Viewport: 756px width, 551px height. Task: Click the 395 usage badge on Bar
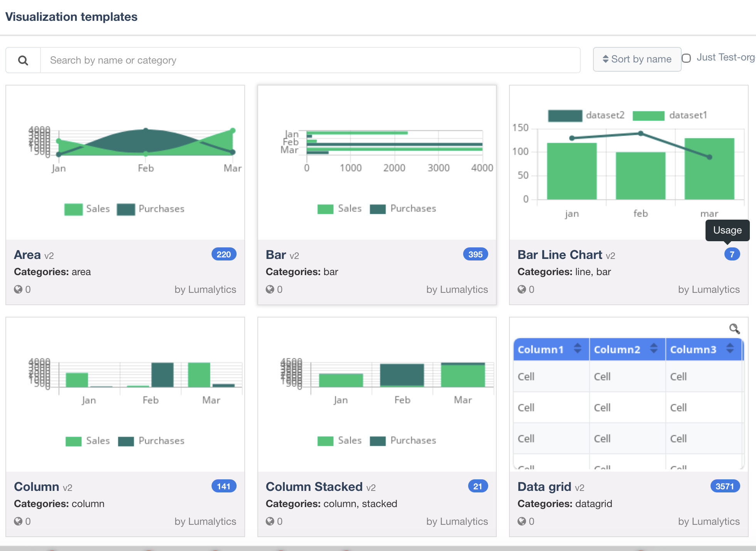475,254
